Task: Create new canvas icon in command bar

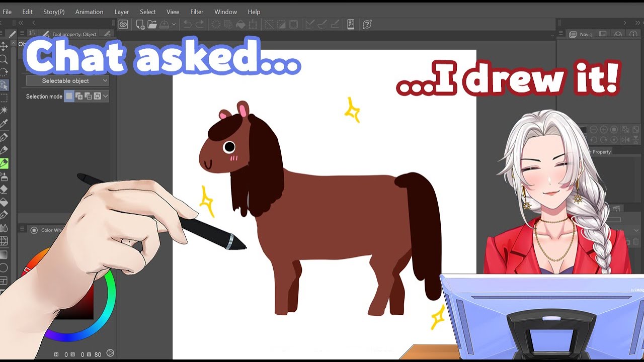Action: click(140, 24)
